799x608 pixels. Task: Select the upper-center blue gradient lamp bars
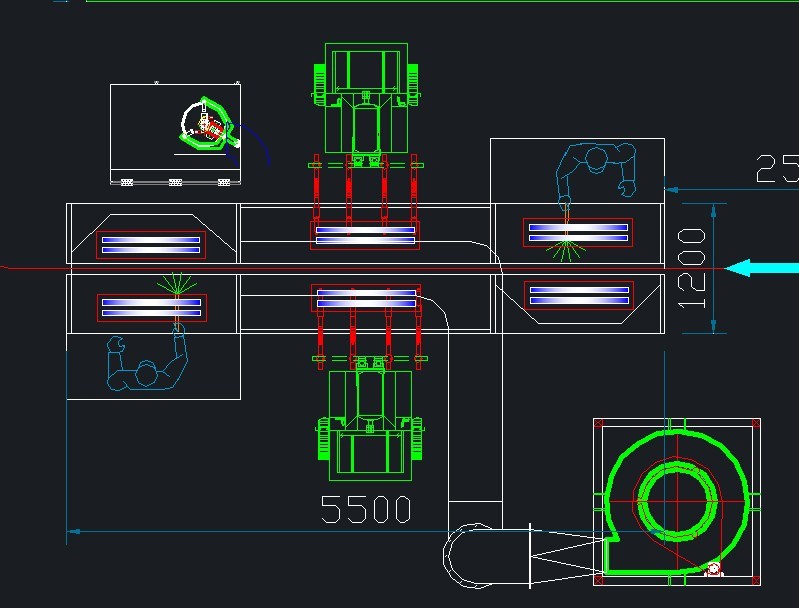(365, 235)
